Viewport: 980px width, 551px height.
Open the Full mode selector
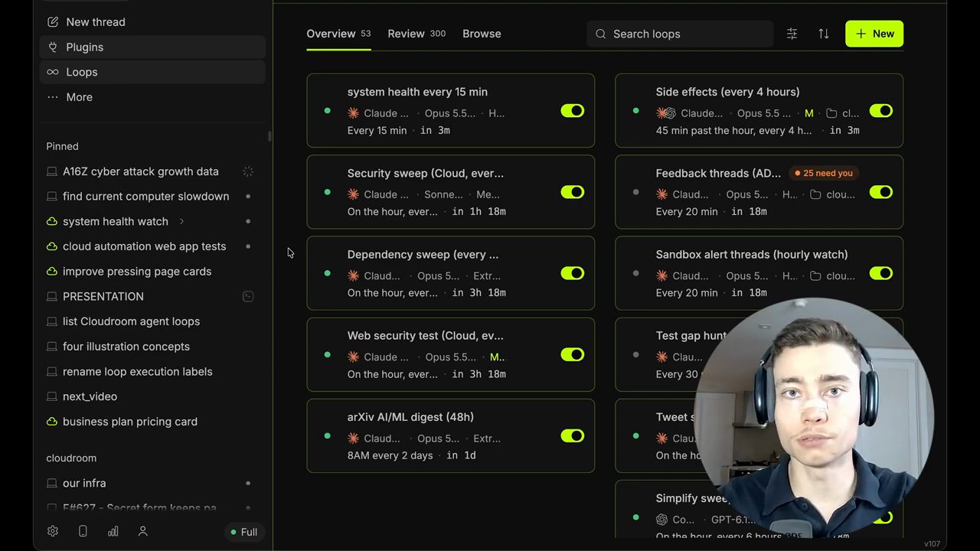point(244,532)
